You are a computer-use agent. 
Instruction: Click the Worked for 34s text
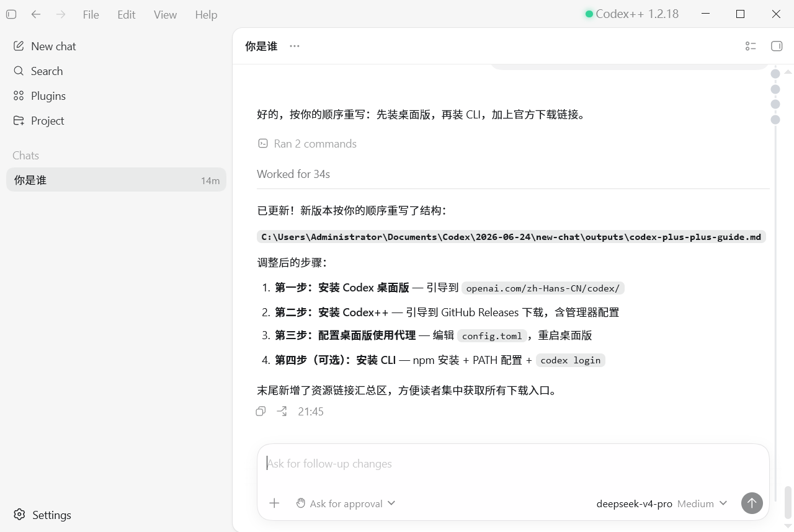[293, 174]
